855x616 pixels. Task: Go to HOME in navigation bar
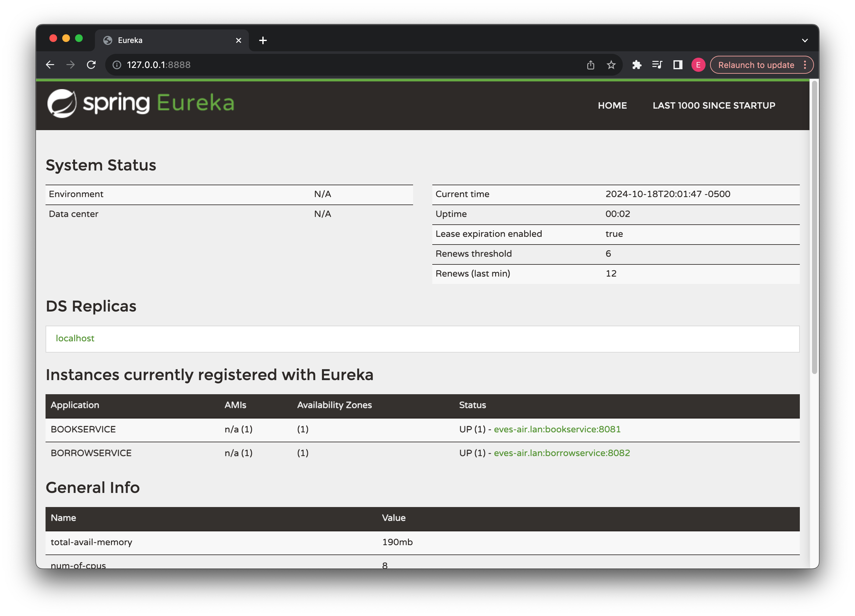click(612, 105)
